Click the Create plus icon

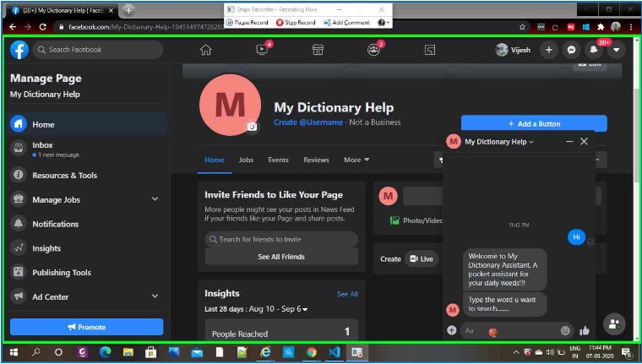click(x=548, y=50)
